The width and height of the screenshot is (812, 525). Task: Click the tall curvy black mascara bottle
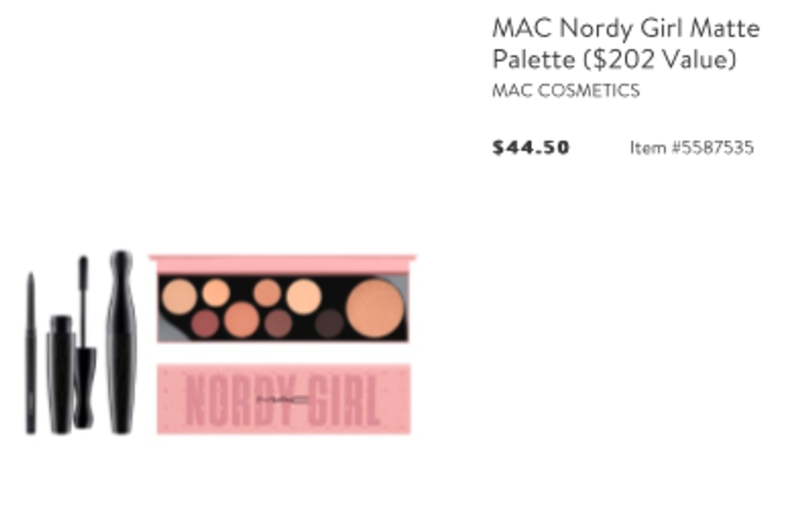121,342
